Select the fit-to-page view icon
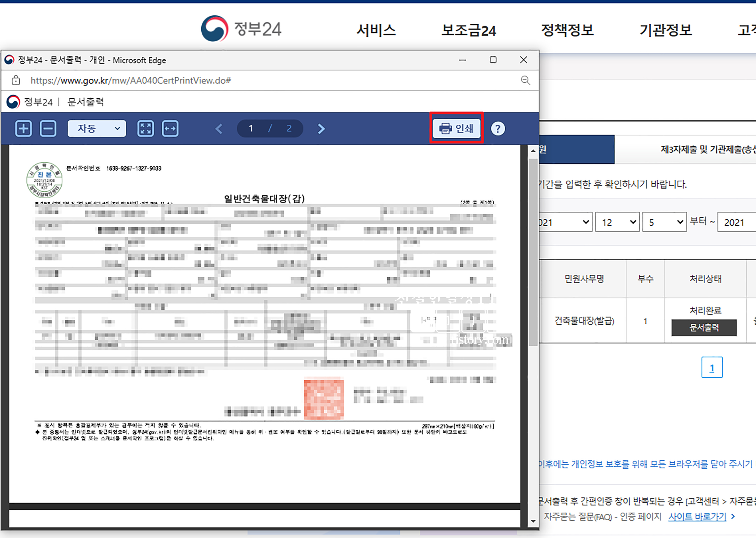The image size is (756, 538). (145, 129)
